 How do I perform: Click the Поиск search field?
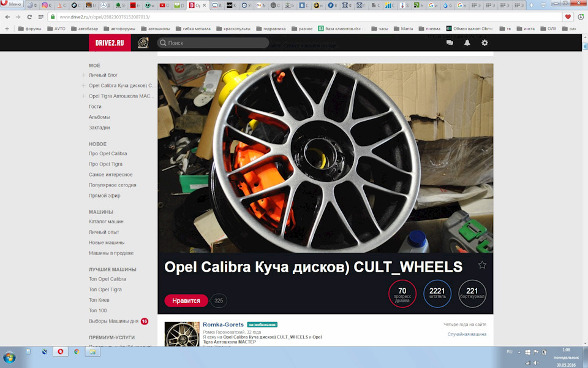coord(213,43)
